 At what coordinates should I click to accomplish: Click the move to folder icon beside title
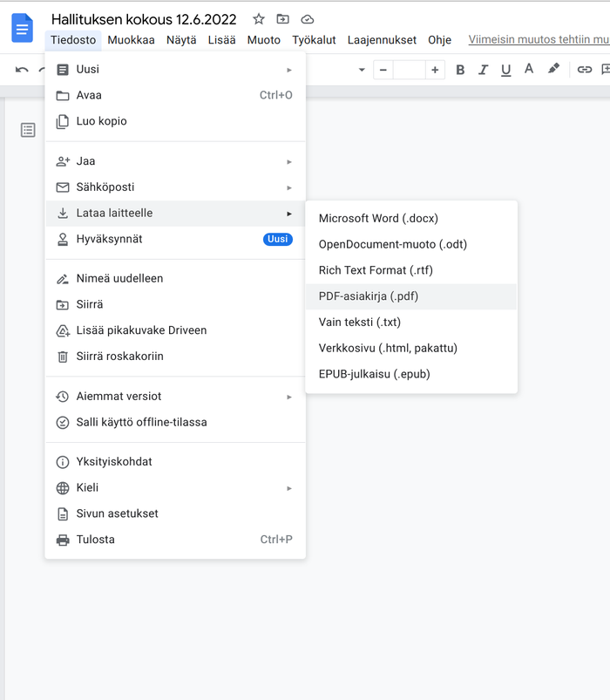(282, 19)
